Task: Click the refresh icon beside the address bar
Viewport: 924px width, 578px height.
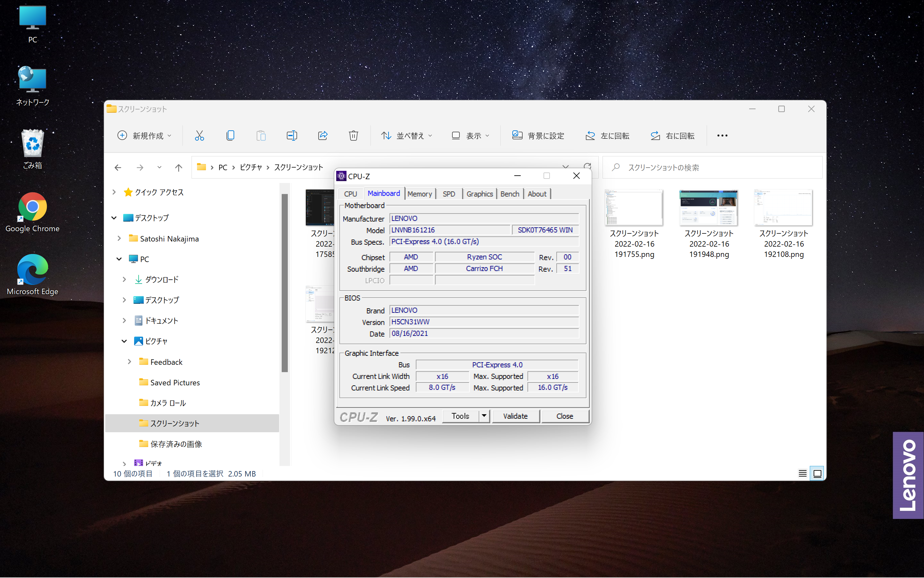Action: (x=588, y=167)
